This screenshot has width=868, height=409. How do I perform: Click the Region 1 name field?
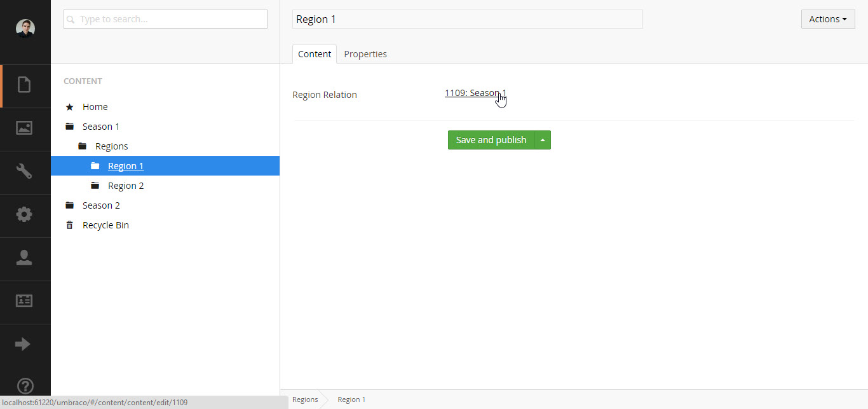pos(467,19)
